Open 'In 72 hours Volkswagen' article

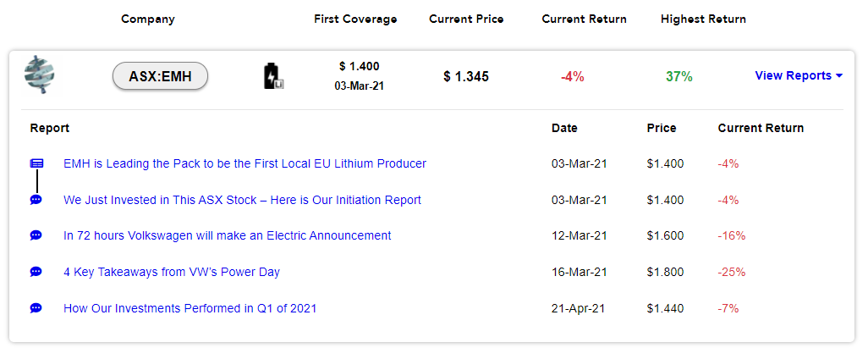coord(228,235)
